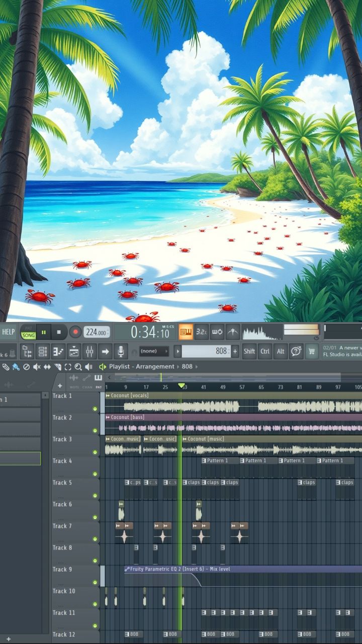Open the (none) pattern dropdown
Viewport: 362px width, 644px height.
(x=154, y=351)
